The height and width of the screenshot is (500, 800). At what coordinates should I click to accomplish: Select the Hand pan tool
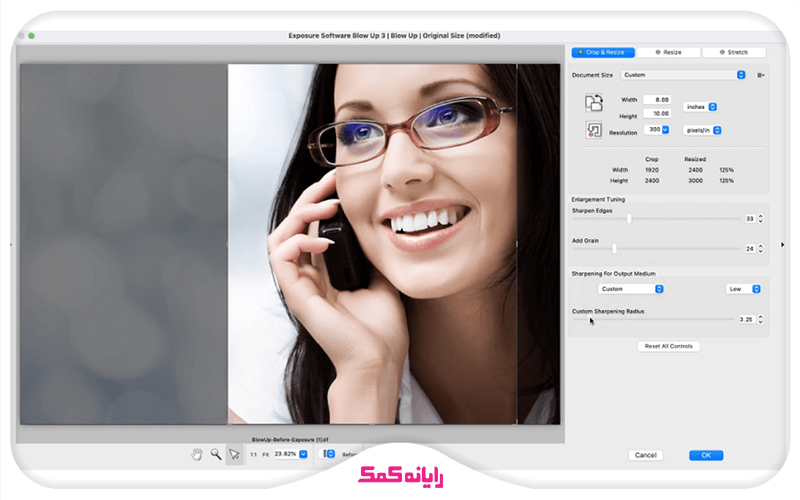pyautogui.click(x=197, y=454)
